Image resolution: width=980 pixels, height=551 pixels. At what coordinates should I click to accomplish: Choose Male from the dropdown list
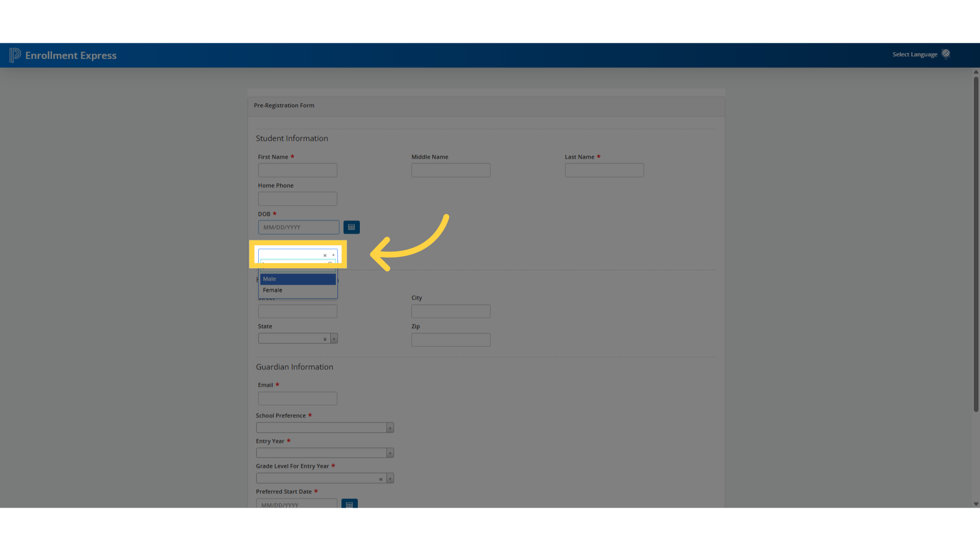(298, 279)
